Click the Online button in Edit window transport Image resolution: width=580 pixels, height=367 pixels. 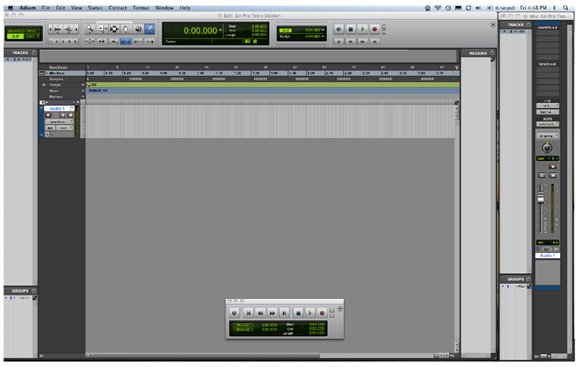click(338, 29)
